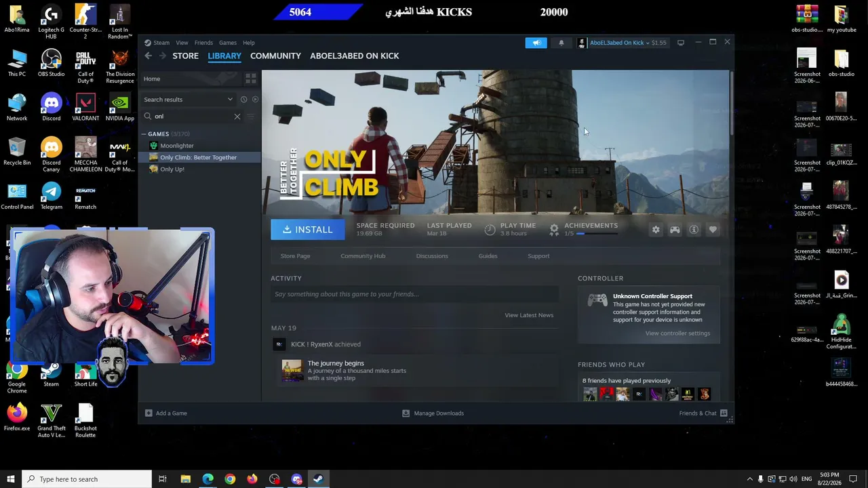Go to the STORE tab
The height and width of the screenshot is (488, 868).
pyautogui.click(x=185, y=56)
